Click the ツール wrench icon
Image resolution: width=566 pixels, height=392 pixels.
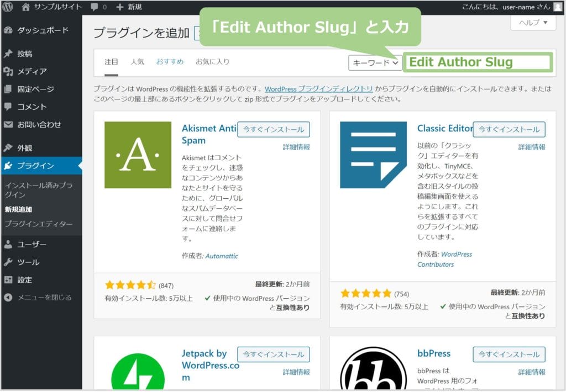[x=8, y=262]
